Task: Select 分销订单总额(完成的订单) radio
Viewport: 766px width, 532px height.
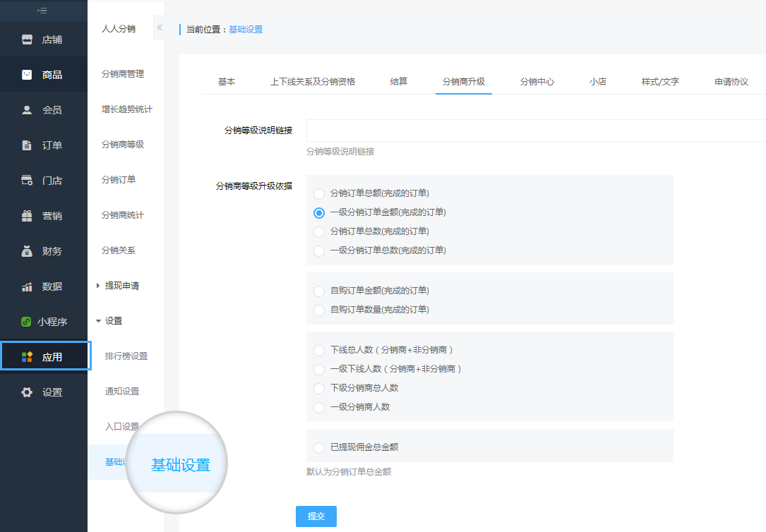Action: click(319, 194)
